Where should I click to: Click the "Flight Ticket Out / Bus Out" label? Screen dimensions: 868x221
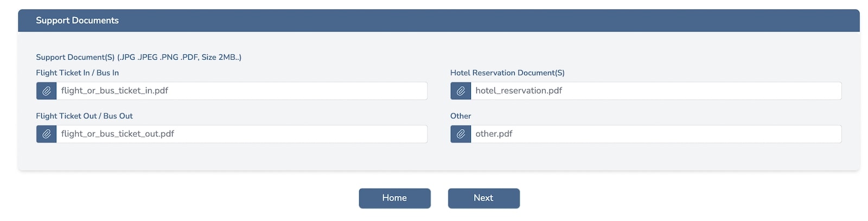(x=84, y=116)
